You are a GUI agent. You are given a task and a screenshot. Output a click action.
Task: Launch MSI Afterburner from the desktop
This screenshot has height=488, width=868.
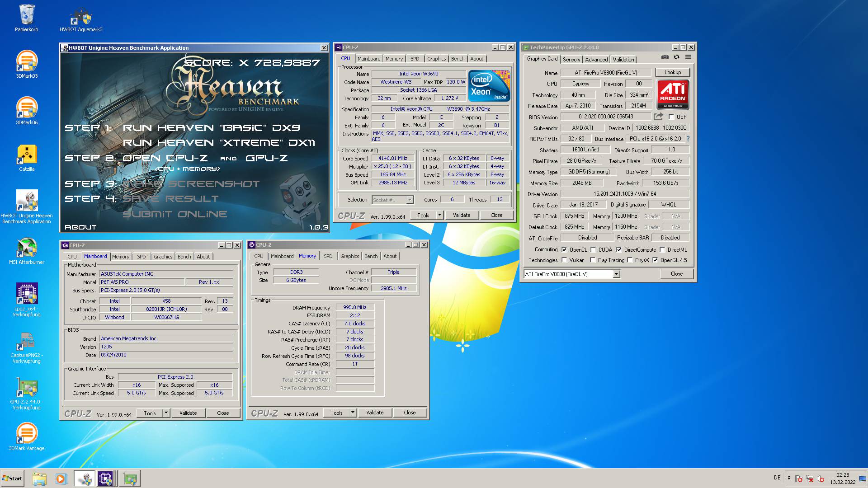coord(27,251)
